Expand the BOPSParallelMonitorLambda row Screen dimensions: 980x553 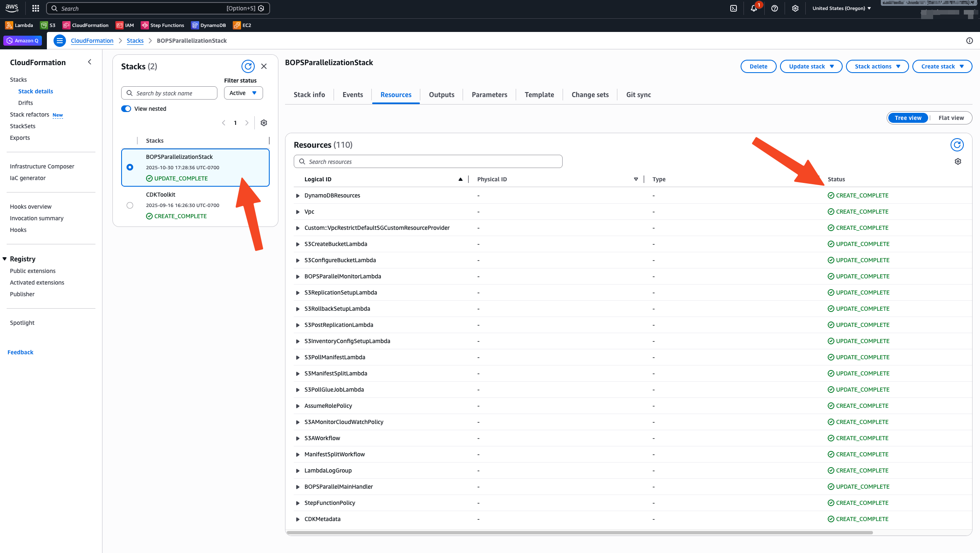(297, 277)
